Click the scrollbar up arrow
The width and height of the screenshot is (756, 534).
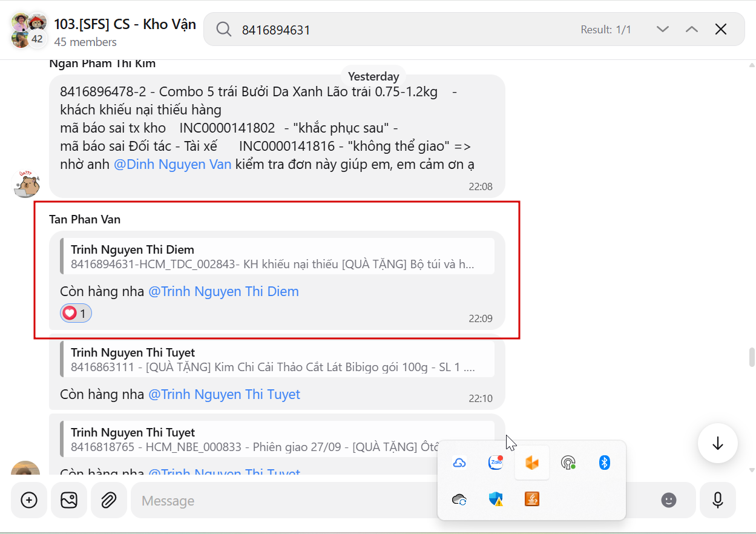(752, 64)
